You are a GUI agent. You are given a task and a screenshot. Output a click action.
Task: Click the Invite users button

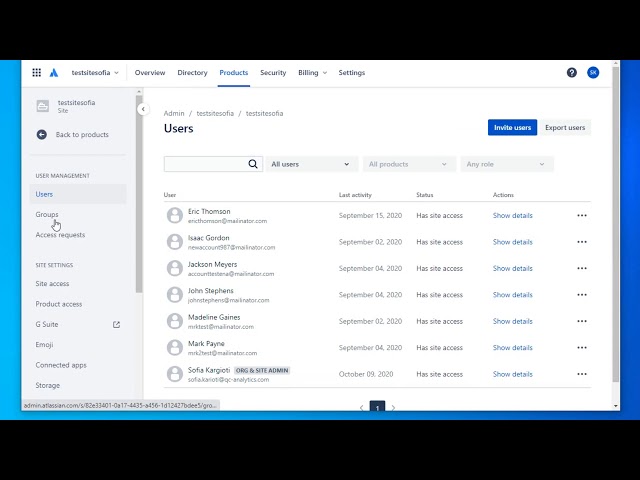[x=512, y=128]
